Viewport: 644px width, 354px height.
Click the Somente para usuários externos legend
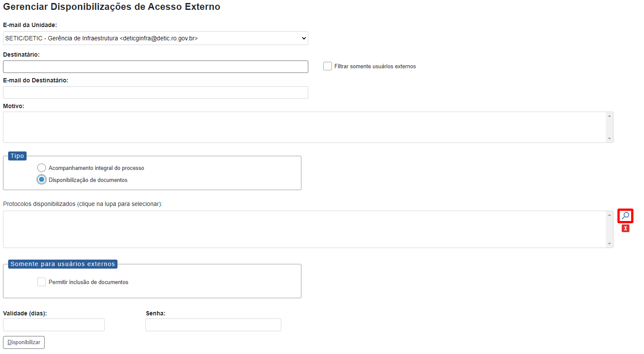pos(63,264)
